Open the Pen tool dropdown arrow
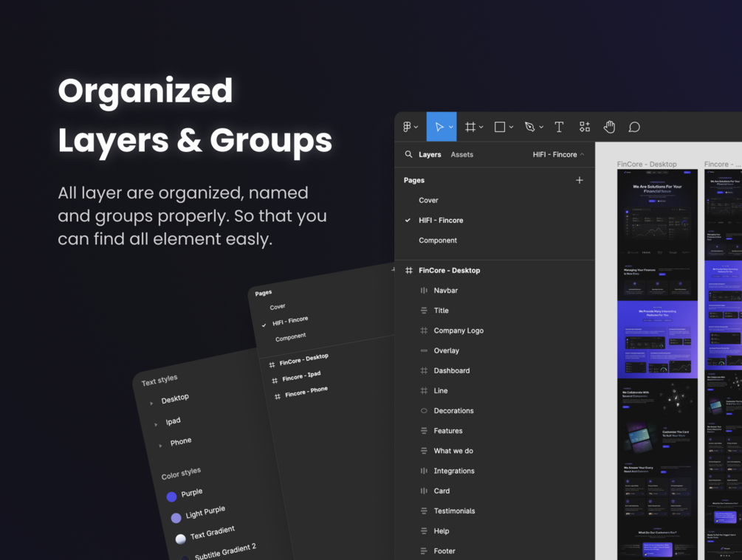 (x=541, y=127)
